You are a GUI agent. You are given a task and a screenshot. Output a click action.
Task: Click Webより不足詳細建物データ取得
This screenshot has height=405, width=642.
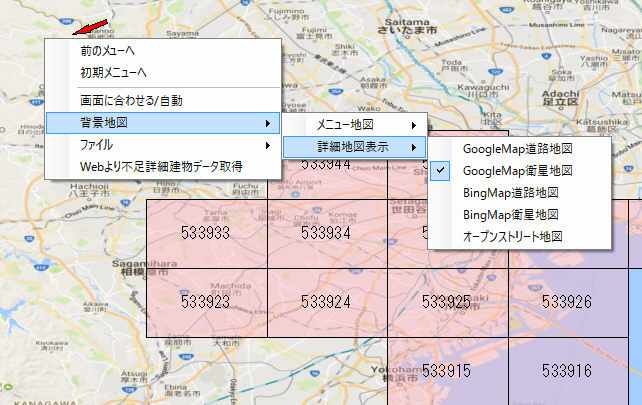click(160, 167)
